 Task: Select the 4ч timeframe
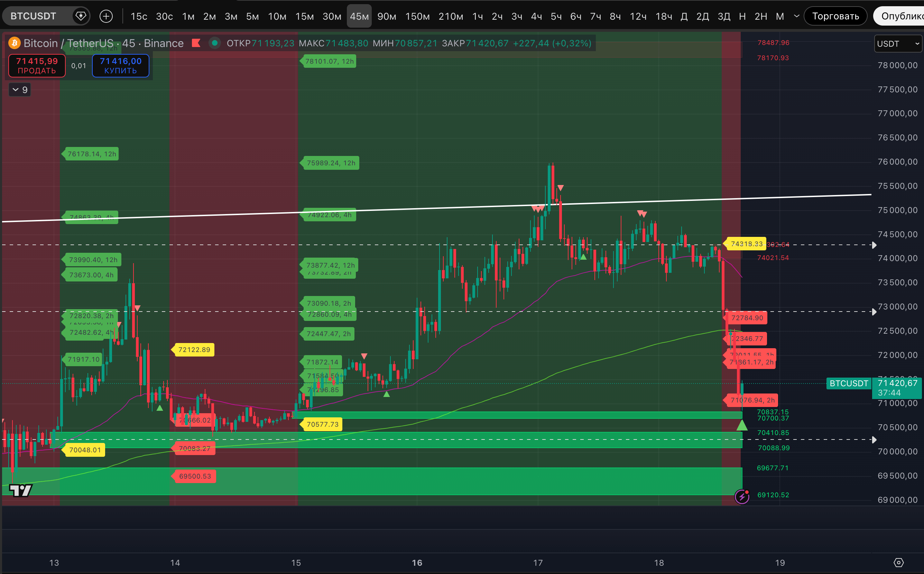point(536,16)
